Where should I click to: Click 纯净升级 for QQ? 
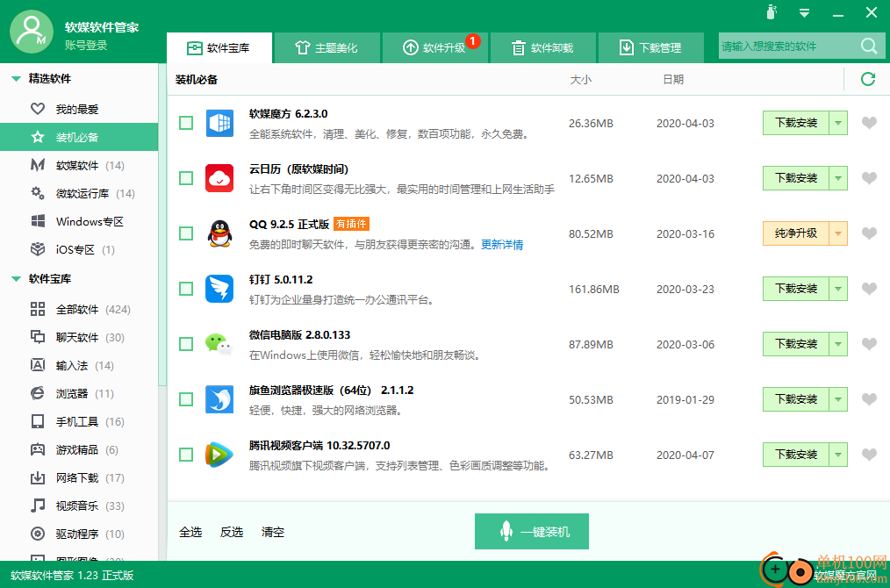(x=796, y=233)
